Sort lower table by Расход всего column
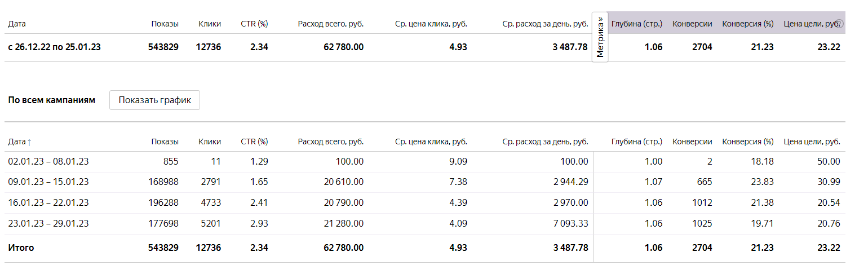 (331, 142)
